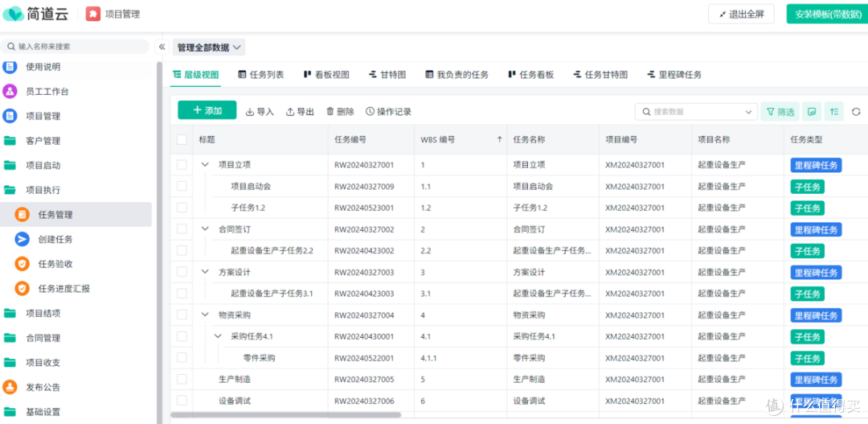This screenshot has width=868, height=424.
Task: Click the 项目收支 folder icon
Action: 10,363
